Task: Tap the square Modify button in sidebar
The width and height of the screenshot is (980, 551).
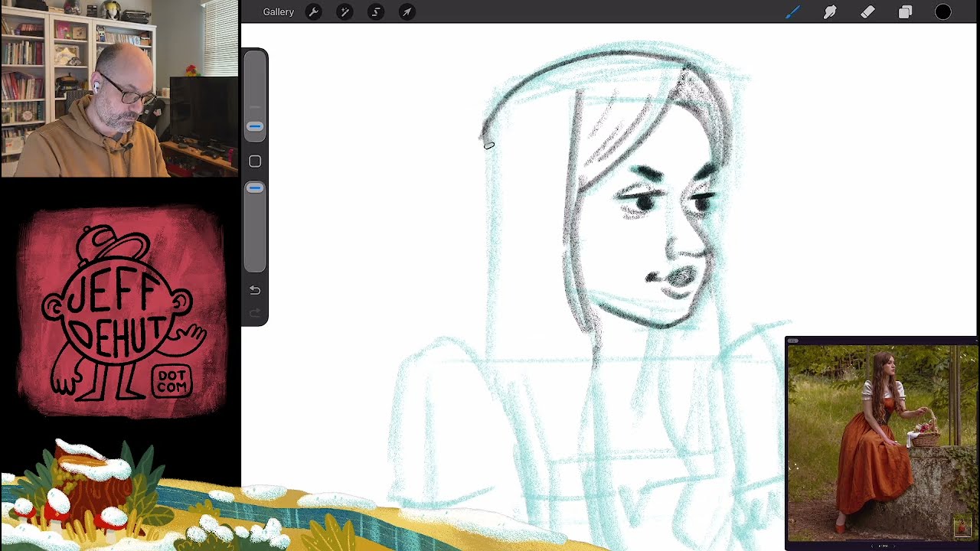Action: pyautogui.click(x=255, y=161)
